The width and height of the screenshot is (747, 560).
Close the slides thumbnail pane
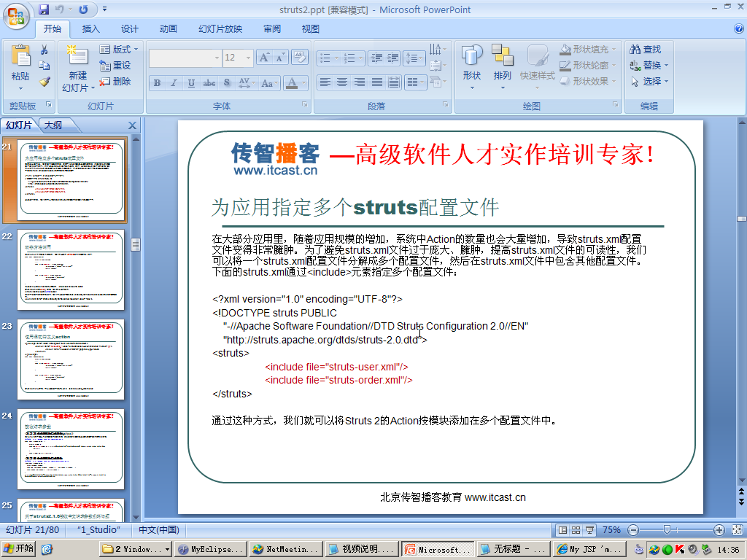point(133,125)
